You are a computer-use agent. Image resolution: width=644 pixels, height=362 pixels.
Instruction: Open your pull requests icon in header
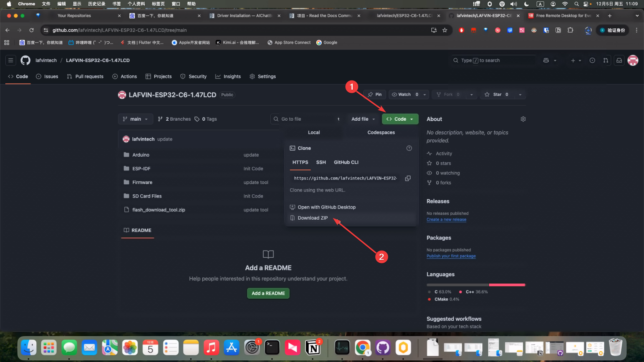(x=606, y=61)
